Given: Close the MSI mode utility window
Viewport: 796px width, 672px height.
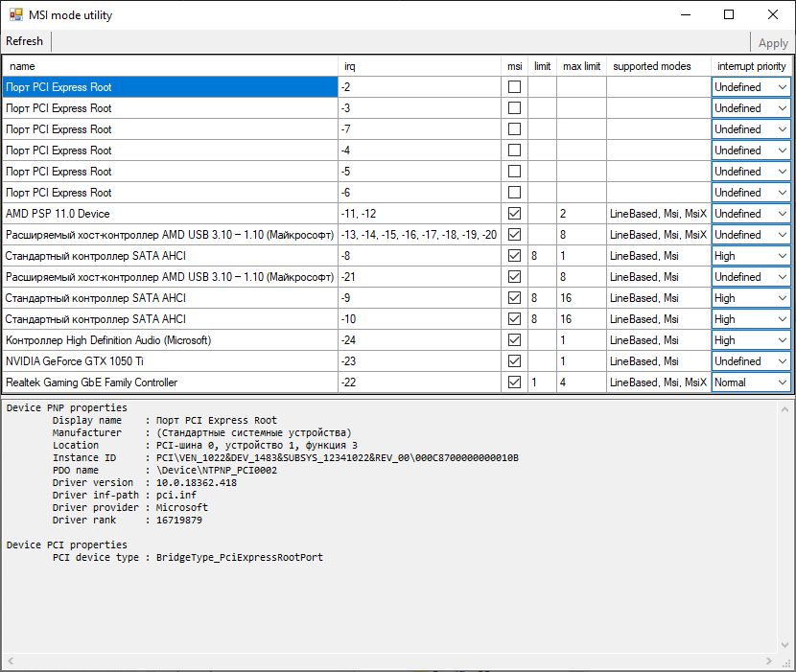Looking at the screenshot, I should pyautogui.click(x=773, y=14).
